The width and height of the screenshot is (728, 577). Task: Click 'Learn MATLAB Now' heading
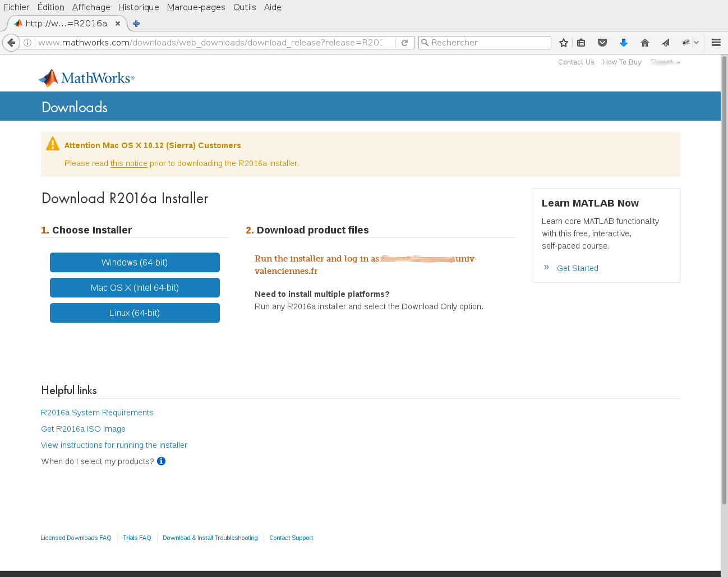pyautogui.click(x=590, y=203)
